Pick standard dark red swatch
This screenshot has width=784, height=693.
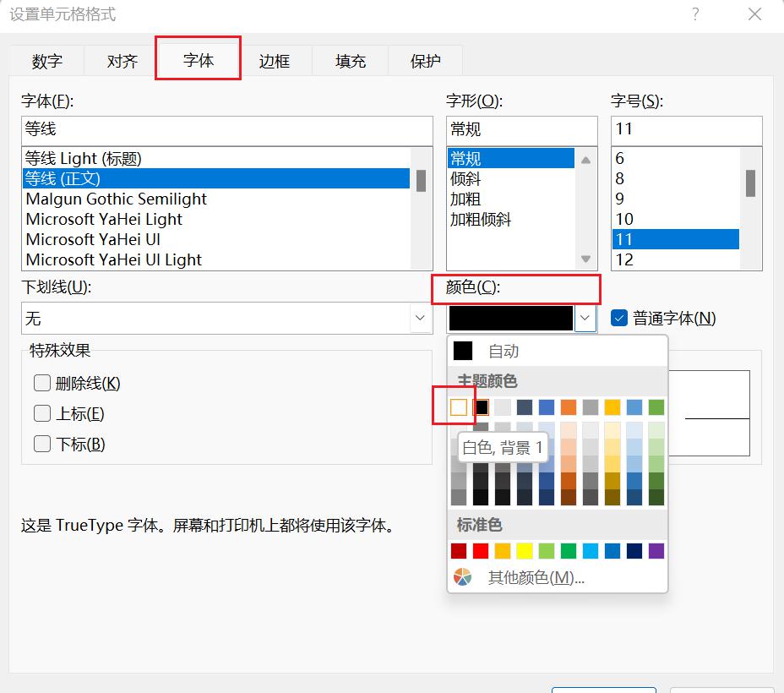point(459,551)
